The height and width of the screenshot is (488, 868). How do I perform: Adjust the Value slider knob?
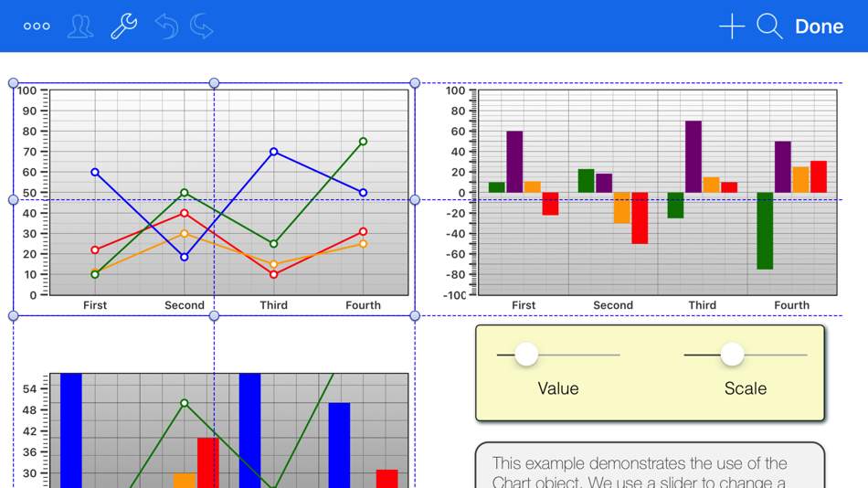tap(526, 355)
